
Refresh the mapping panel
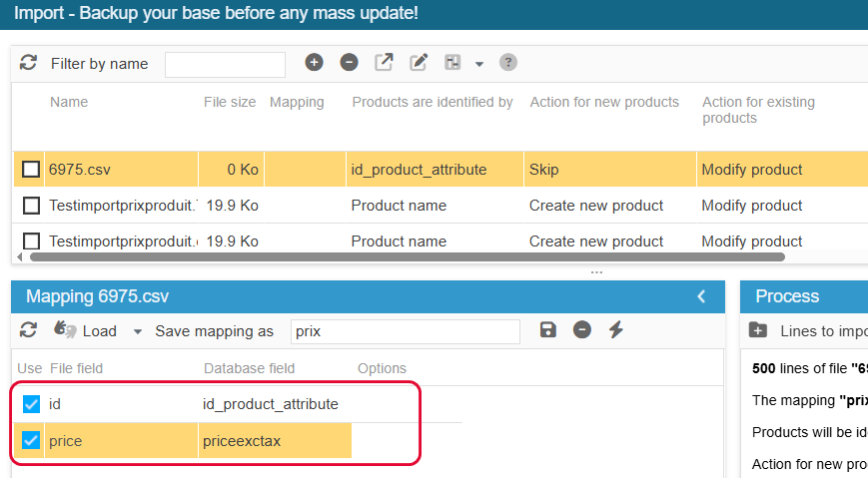[x=28, y=330]
